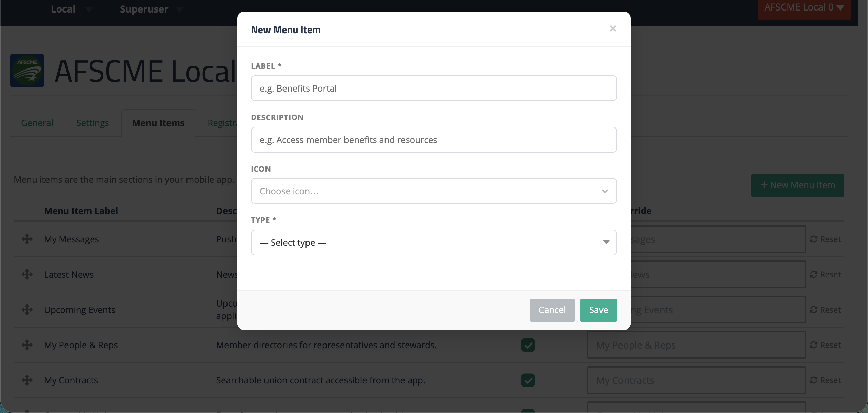The width and height of the screenshot is (868, 413).
Task: Click the green New Menu Item button
Action: pos(797,185)
